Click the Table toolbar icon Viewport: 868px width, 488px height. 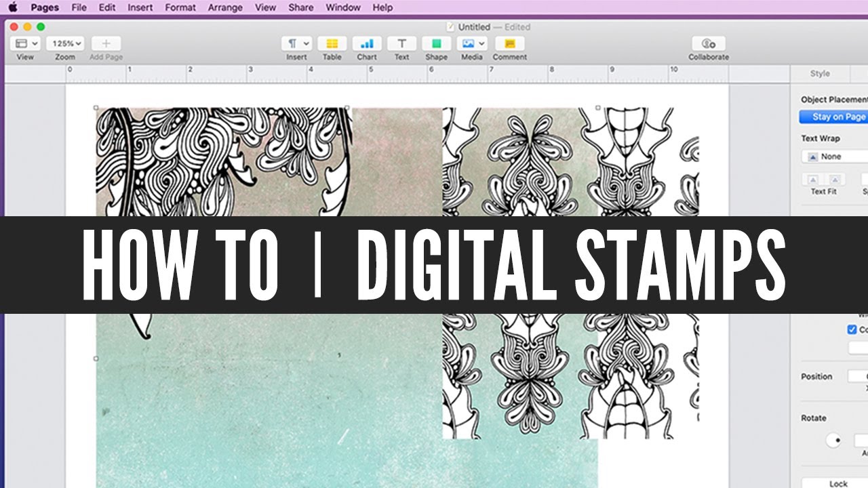(332, 43)
